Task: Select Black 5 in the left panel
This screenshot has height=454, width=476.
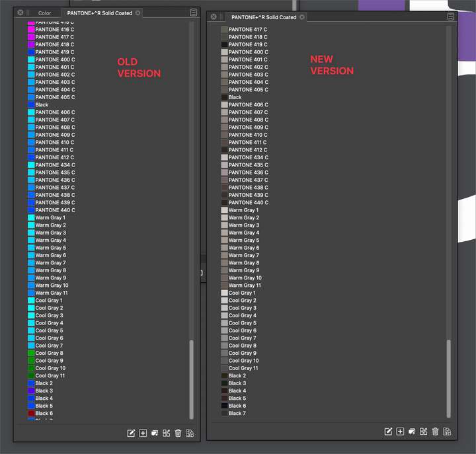Action: 44,406
